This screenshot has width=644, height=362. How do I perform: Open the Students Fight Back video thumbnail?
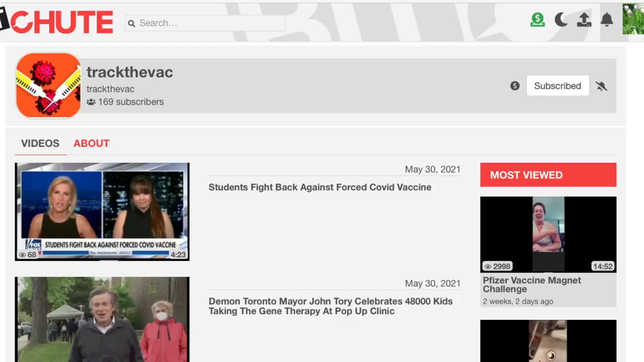point(102,211)
